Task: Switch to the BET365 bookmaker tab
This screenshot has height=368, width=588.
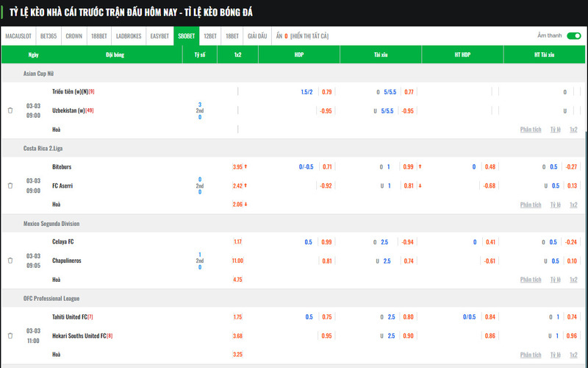Action: click(x=49, y=36)
